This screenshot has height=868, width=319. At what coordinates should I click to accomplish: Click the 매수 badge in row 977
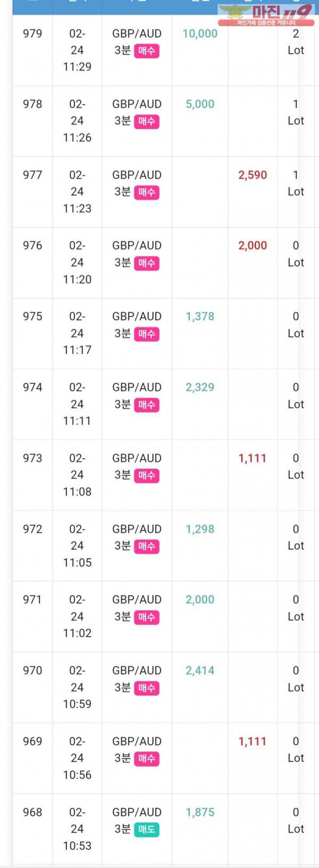click(147, 193)
